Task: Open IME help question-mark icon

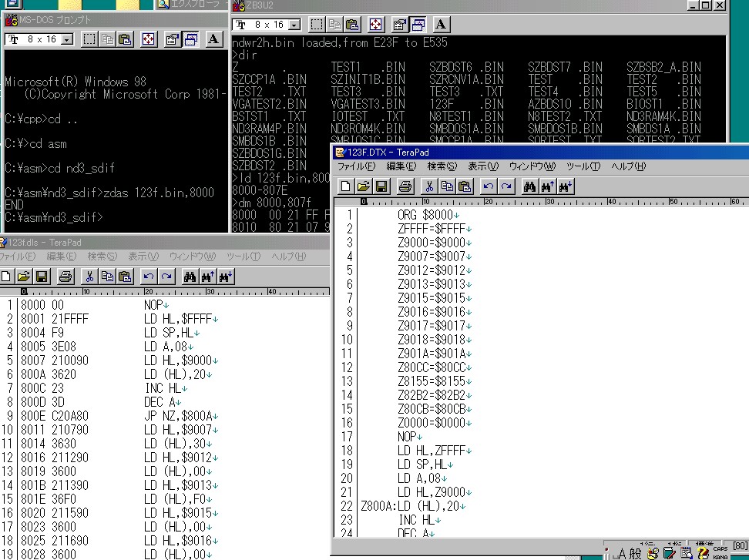Action: pos(703,554)
